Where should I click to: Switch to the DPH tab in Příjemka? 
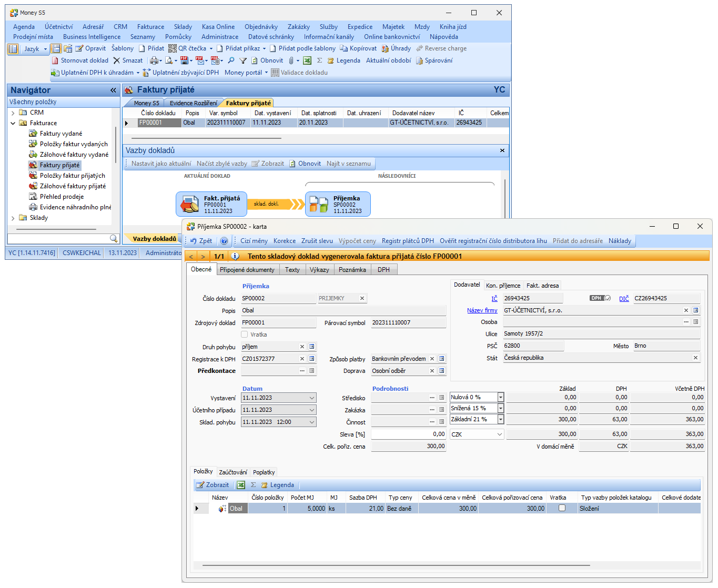[384, 270]
